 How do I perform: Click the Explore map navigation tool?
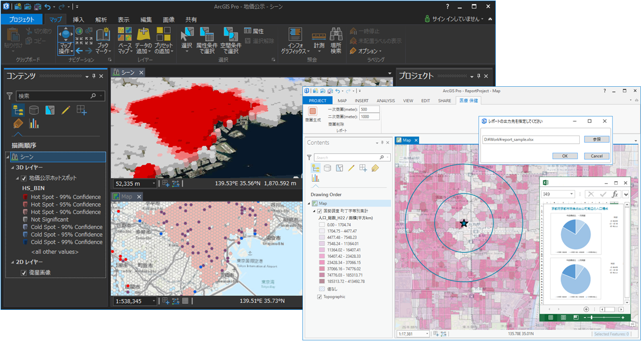[65, 35]
